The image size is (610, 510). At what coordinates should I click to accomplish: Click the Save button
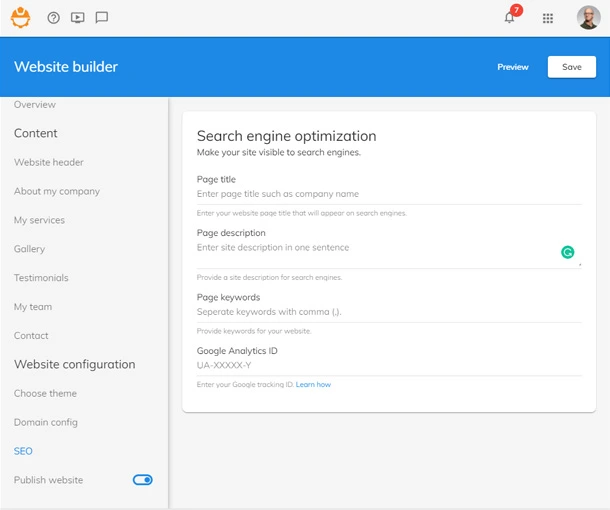(x=571, y=67)
